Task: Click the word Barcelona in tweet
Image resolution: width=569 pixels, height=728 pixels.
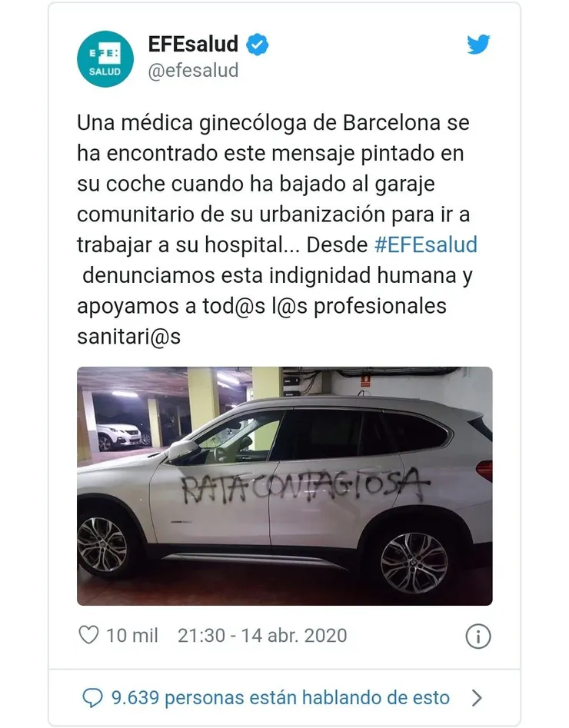Action: (391, 123)
